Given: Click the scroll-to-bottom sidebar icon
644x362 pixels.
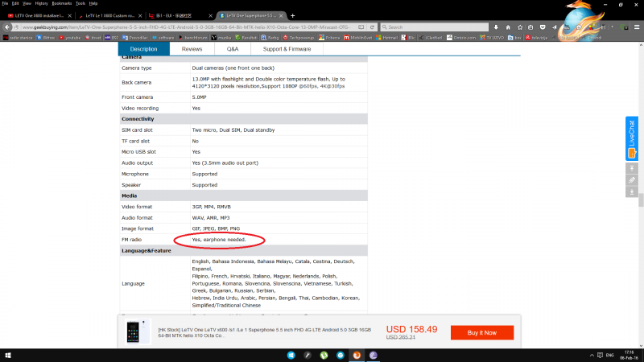Looking at the screenshot, I should point(632,192).
